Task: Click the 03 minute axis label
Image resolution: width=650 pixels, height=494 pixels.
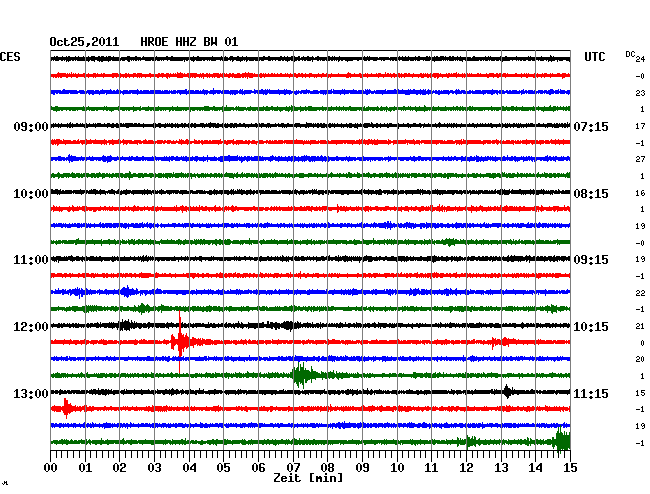Action: point(154,467)
